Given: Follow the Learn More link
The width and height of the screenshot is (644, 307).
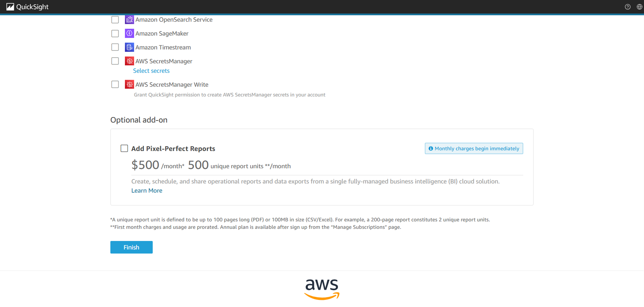Looking at the screenshot, I should (x=147, y=191).
